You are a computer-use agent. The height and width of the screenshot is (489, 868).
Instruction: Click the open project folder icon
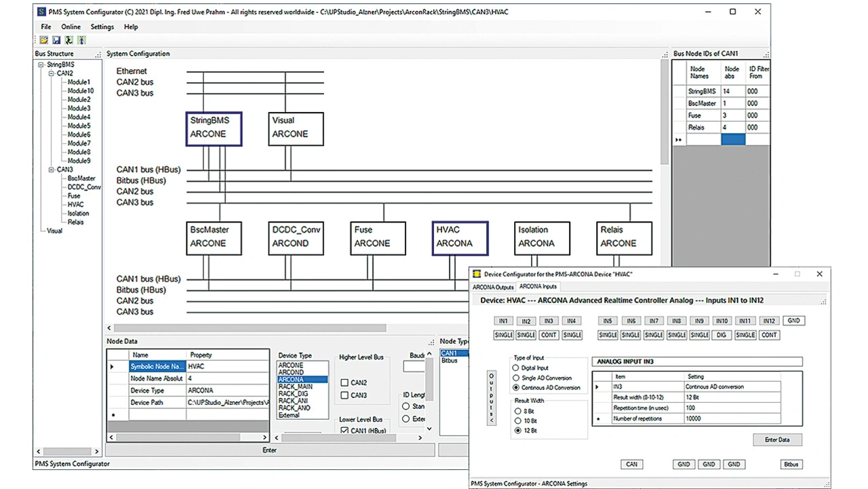click(43, 41)
